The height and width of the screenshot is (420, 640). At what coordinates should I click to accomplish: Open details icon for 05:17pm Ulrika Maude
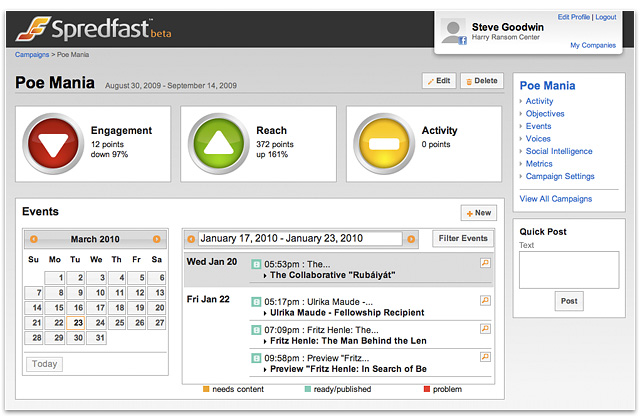point(485,300)
